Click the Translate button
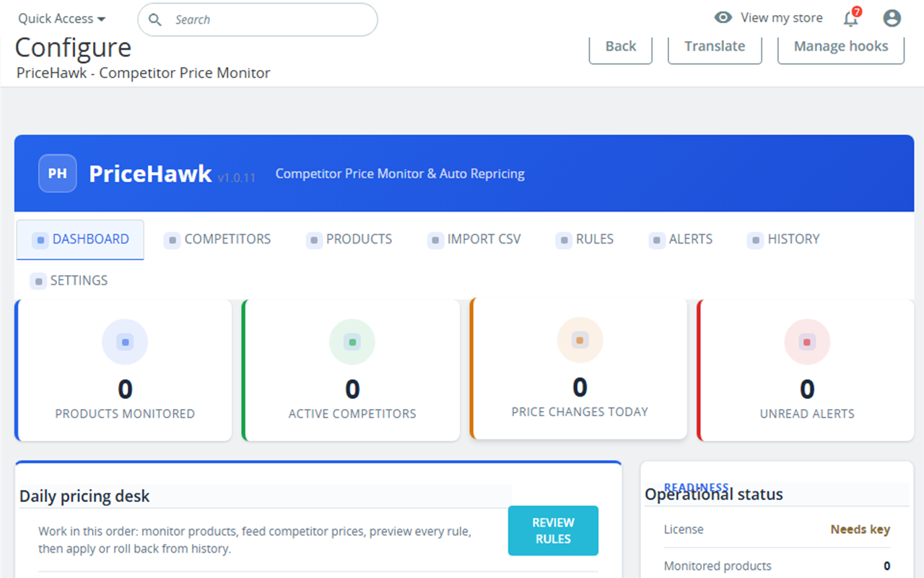The height and width of the screenshot is (578, 924). 715,47
